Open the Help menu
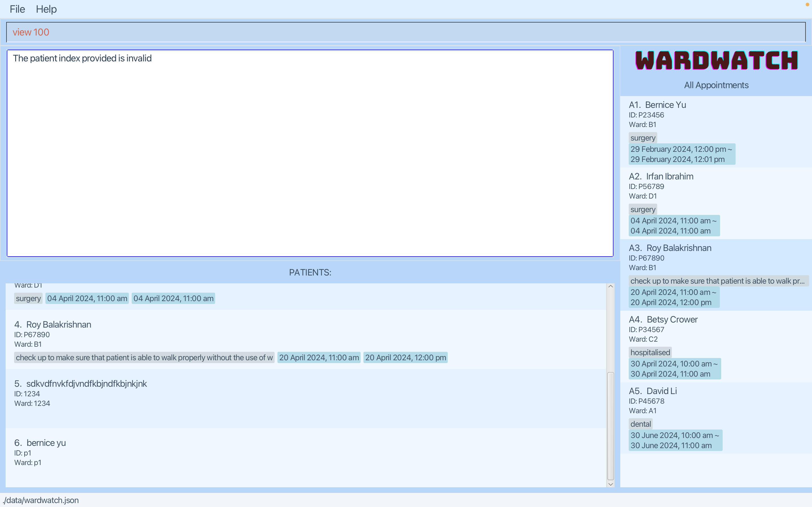812x507 pixels. tap(46, 9)
